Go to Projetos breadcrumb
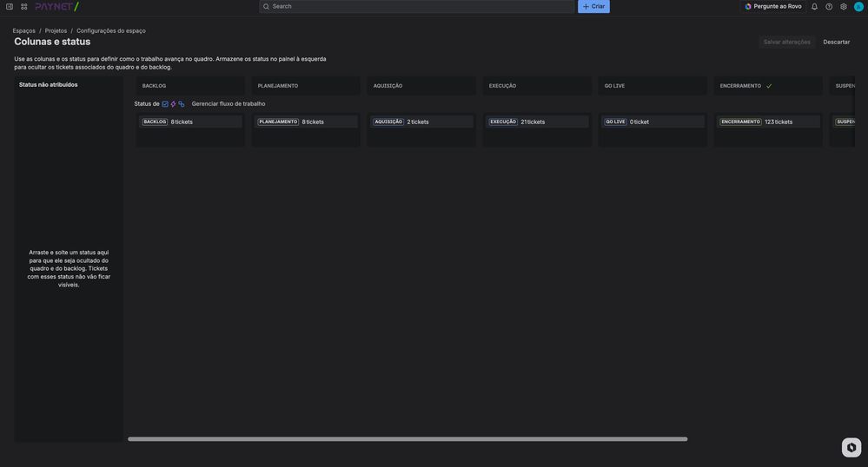Viewport: 868px width, 467px height. coord(56,31)
